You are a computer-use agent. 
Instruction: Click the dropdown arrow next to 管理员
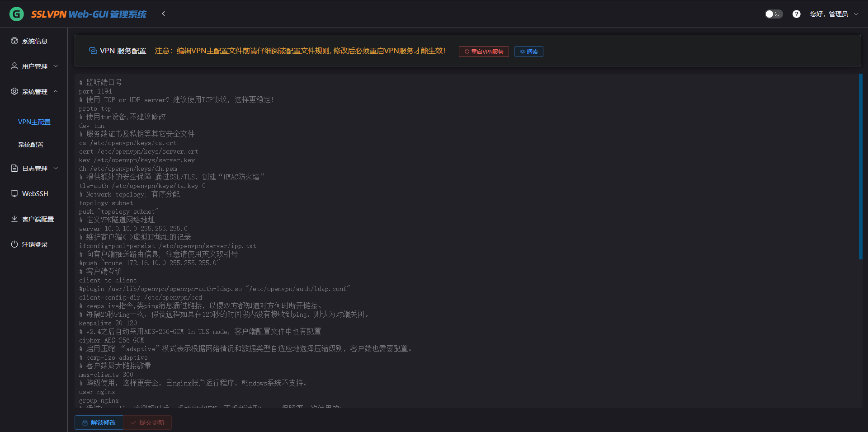[x=856, y=14]
